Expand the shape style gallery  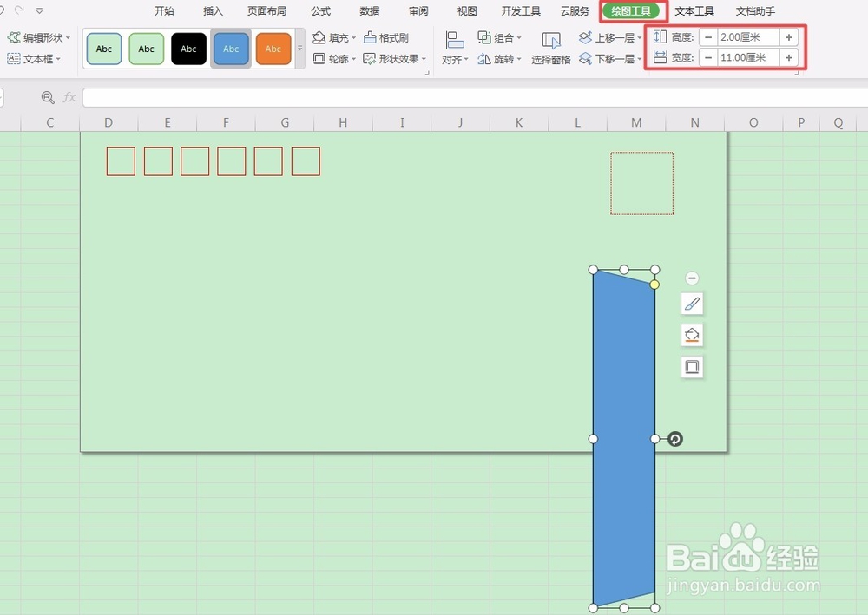coord(300,49)
